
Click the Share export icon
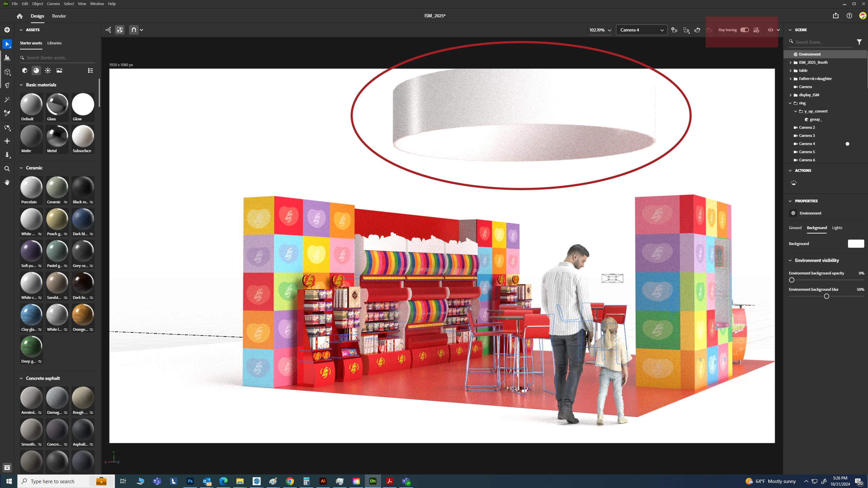(x=835, y=16)
